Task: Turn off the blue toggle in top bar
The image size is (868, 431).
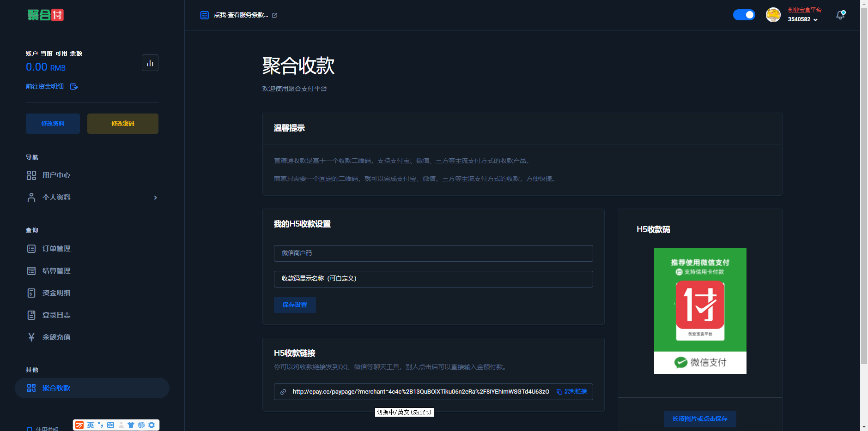Action: [744, 15]
